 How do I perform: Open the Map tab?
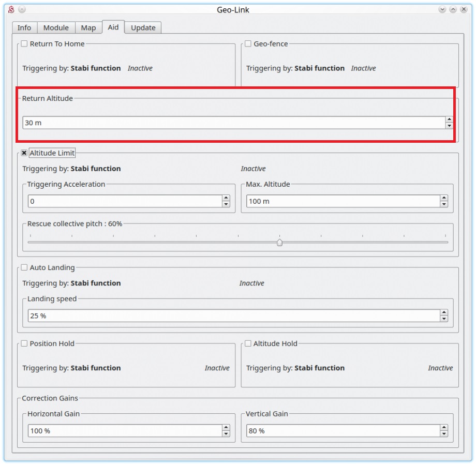88,28
